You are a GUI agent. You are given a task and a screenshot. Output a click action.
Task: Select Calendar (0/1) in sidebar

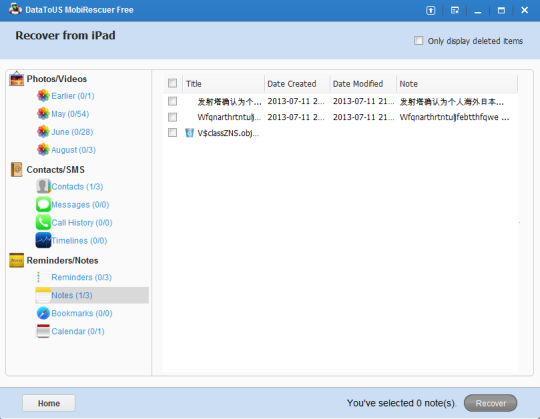tap(78, 331)
